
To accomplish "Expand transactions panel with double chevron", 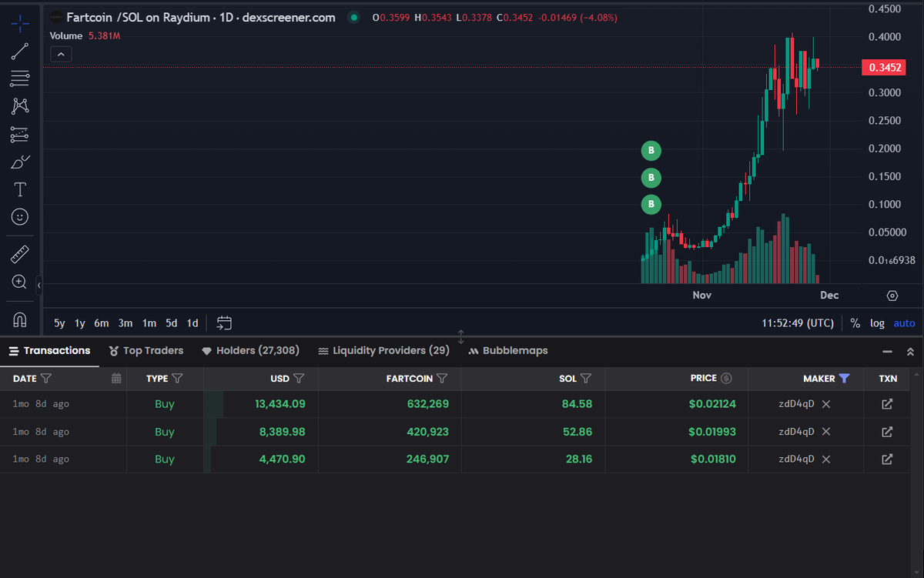I will pyautogui.click(x=910, y=351).
